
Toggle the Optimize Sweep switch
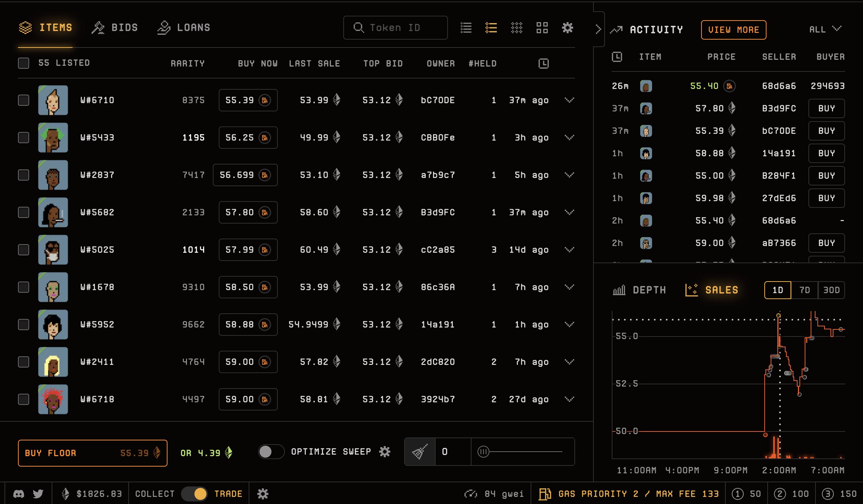pos(271,452)
